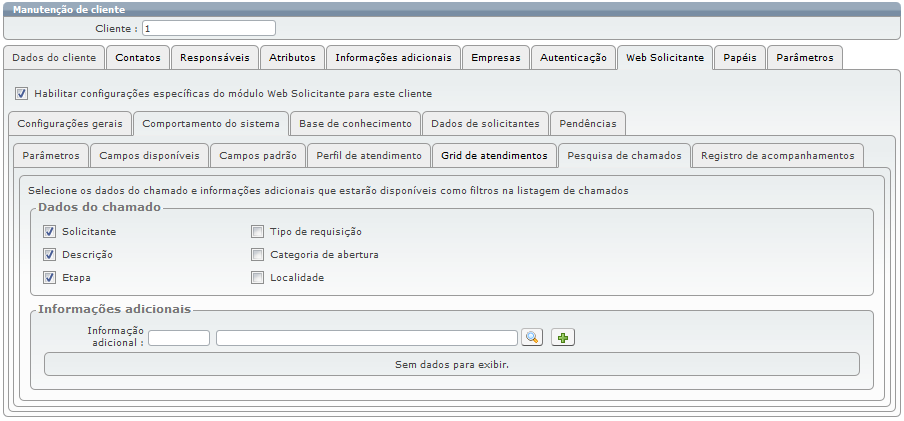
Task: Focus the short Informação adicional code field
Action: [x=179, y=338]
